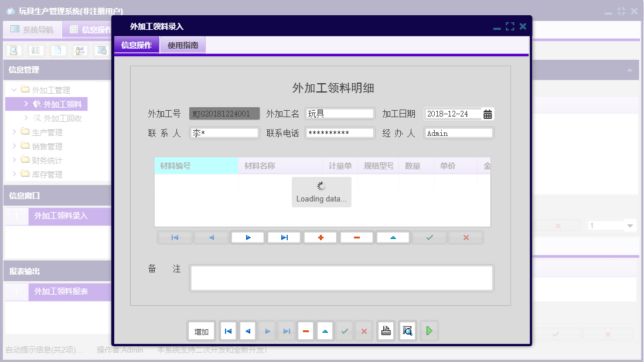The image size is (644, 362).
Task: Click the document toolbar icon
Action: click(57, 50)
